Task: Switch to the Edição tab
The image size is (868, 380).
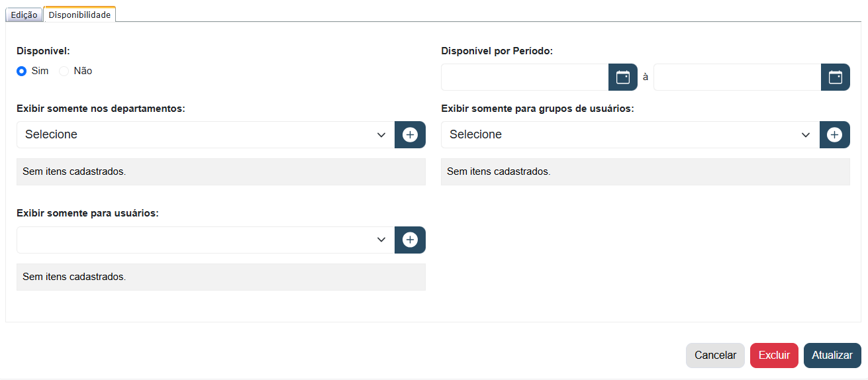Action: coord(24,15)
